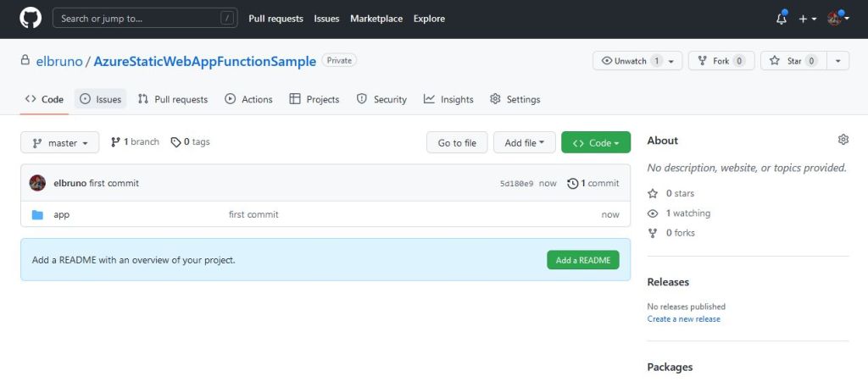Open Marketplace in top navigation
This screenshot has width=868, height=387.
376,19
